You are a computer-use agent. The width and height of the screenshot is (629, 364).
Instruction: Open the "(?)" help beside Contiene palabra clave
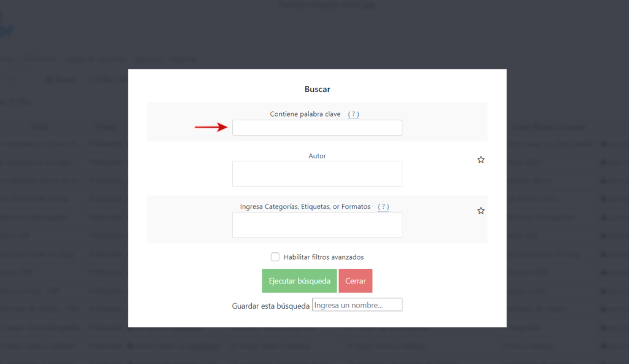(x=353, y=114)
